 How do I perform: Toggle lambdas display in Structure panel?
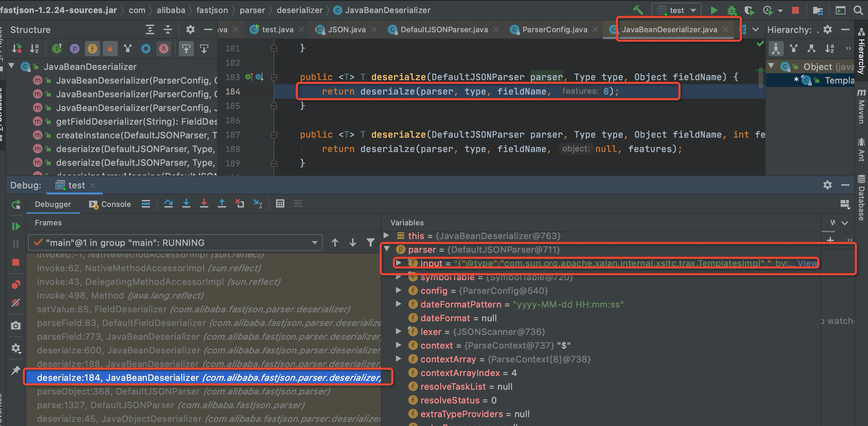[163, 49]
